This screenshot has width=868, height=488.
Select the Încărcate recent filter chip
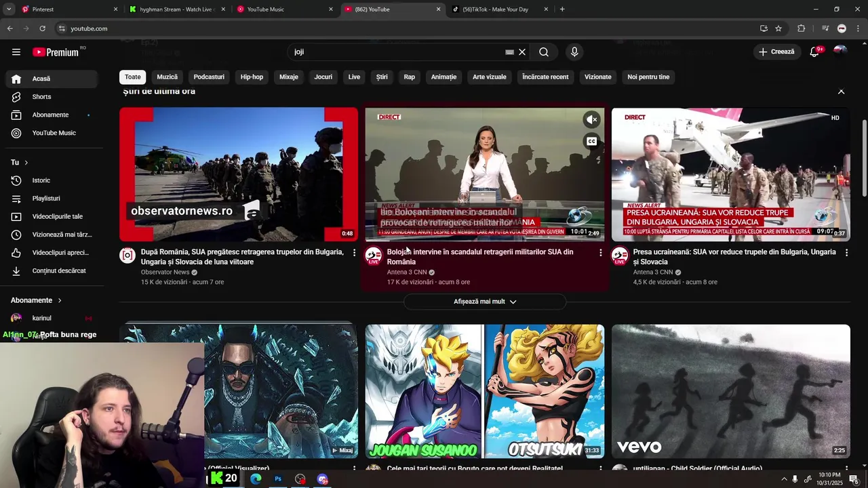coord(545,77)
